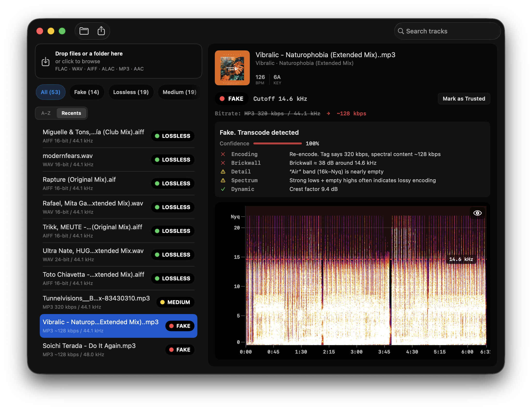This screenshot has width=532, height=410.
Task: Click MEDIUM badge for Tunnelvisions track
Action: click(175, 302)
